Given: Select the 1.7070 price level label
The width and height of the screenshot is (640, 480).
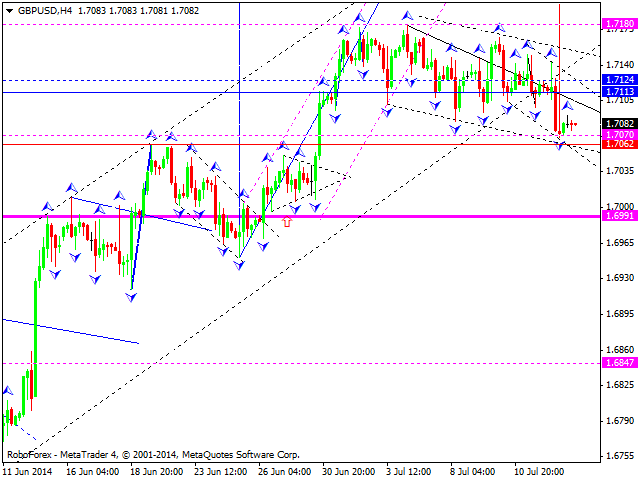Looking at the screenshot, I should click(x=619, y=134).
